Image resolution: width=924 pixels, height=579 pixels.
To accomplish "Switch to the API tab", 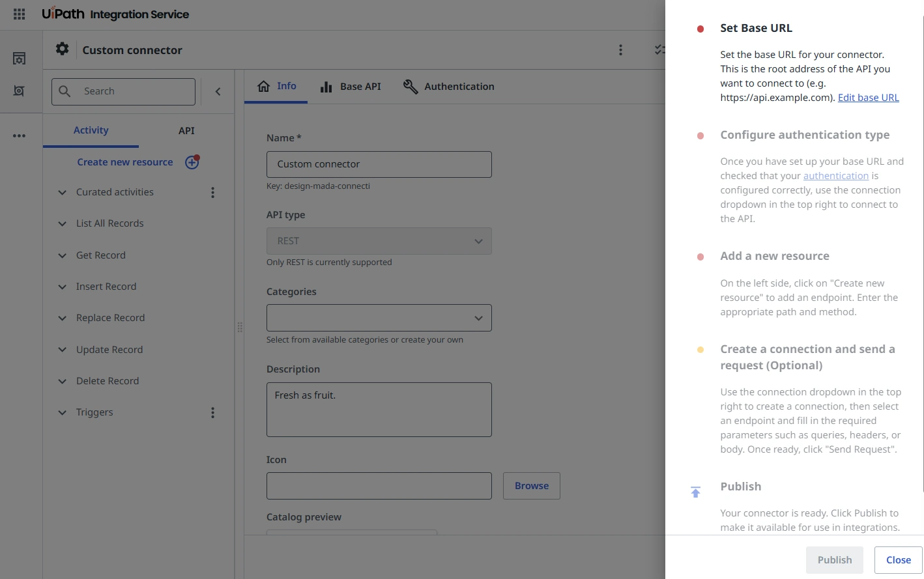I will tap(186, 130).
